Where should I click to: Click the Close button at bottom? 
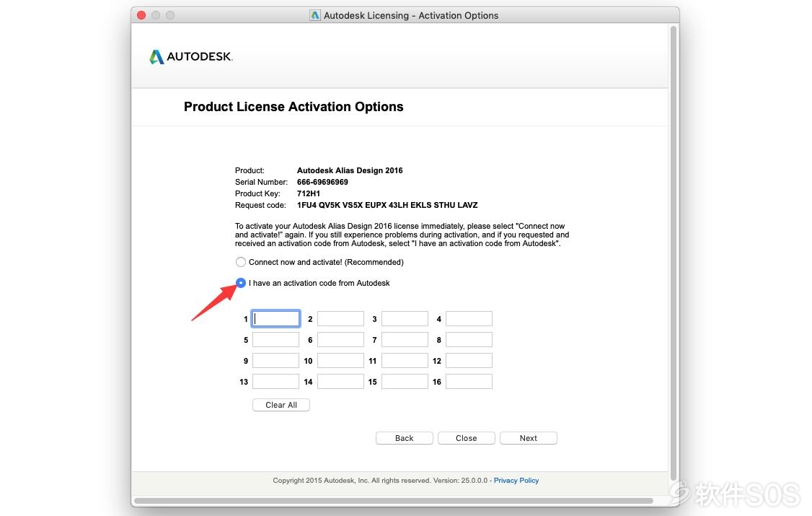(x=467, y=438)
